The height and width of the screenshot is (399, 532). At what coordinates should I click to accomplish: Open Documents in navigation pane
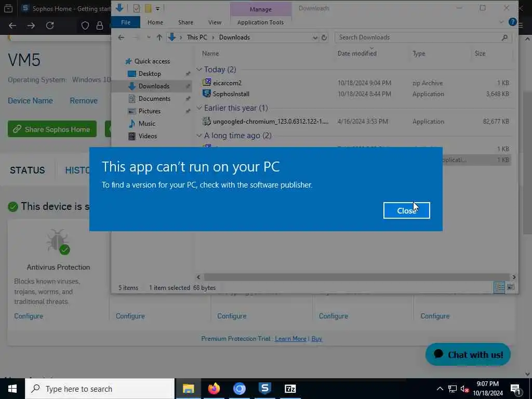154,99
